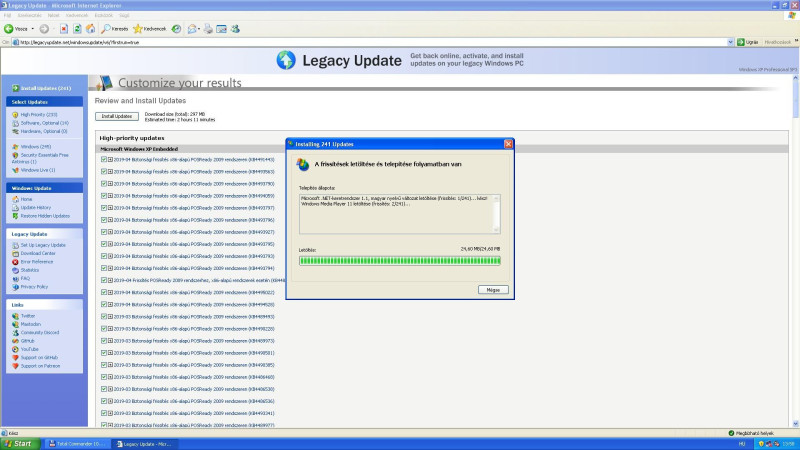Open Software, Optional updates category

pyautogui.click(x=44, y=123)
